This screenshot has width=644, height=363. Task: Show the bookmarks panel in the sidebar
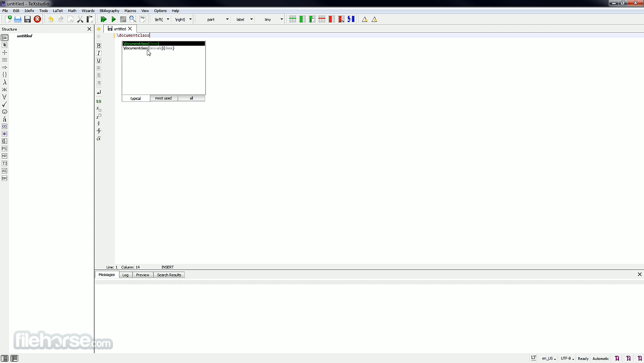coord(4,45)
